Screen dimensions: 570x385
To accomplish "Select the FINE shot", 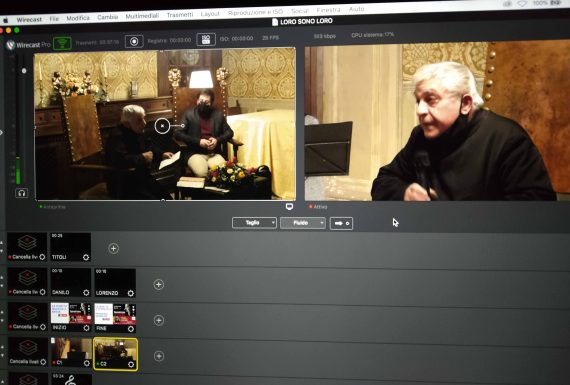I will (115, 318).
